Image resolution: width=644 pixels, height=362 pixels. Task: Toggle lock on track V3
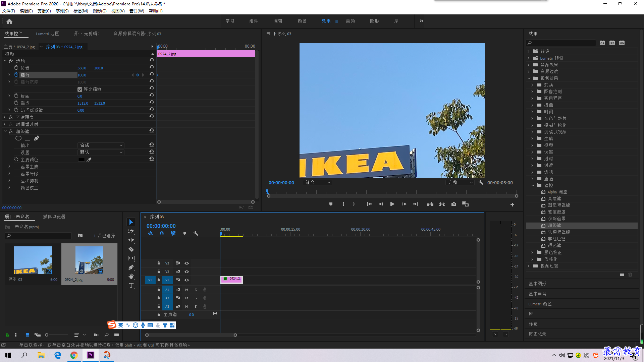point(159,263)
